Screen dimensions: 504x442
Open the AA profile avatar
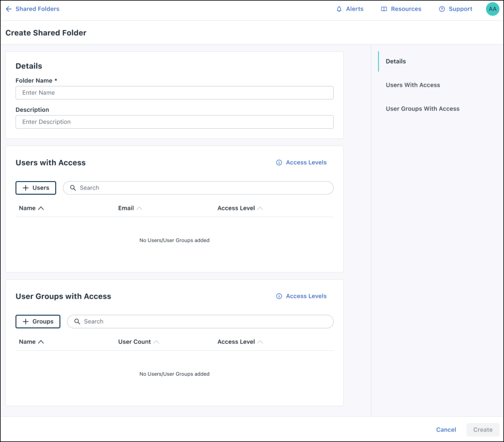(493, 9)
